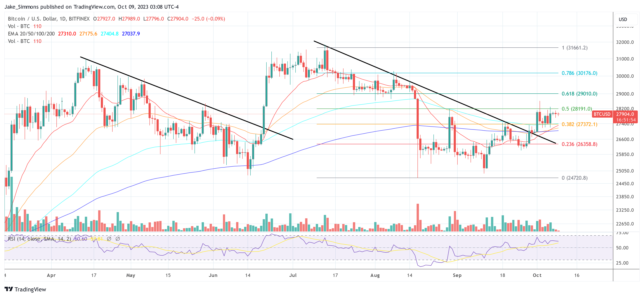Click the 25.00 level on RSI axis
644x297 pixels.
[x=622, y=263]
